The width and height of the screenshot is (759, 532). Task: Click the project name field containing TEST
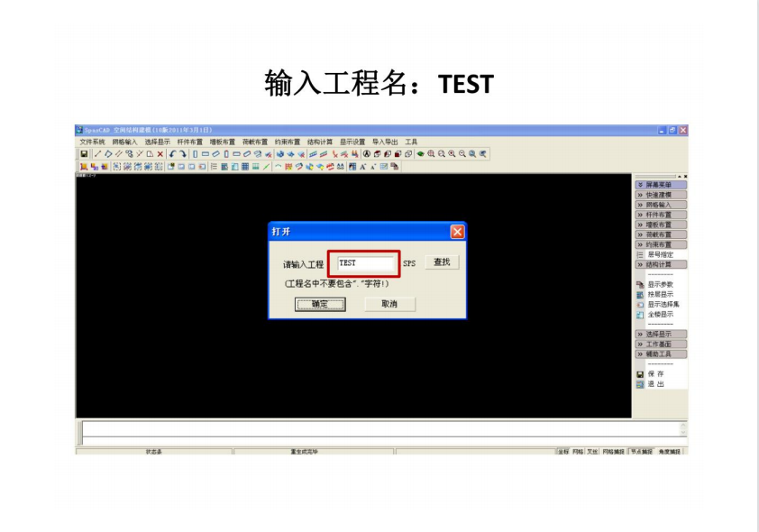(x=366, y=263)
